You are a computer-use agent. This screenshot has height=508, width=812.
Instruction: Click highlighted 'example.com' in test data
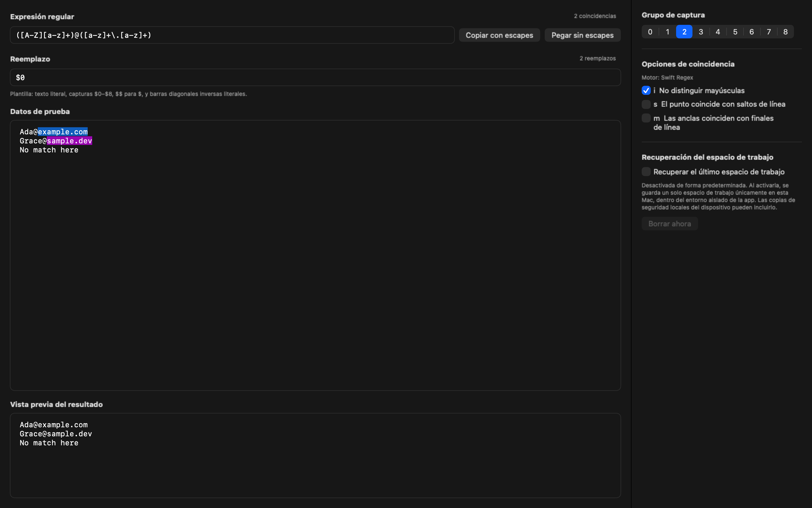click(x=63, y=132)
